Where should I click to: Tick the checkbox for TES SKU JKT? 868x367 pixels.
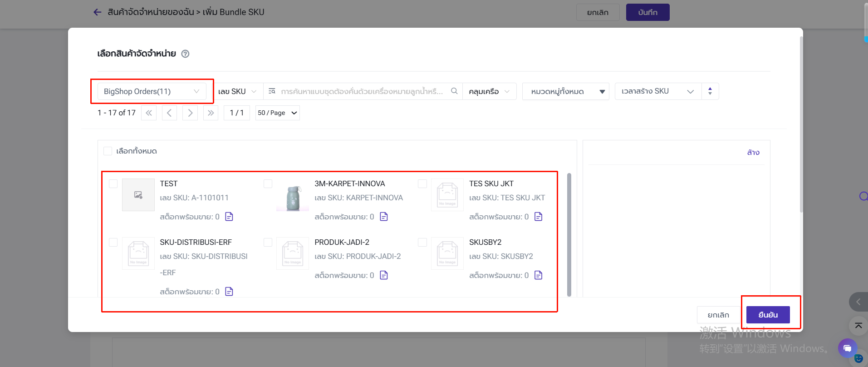[422, 183]
